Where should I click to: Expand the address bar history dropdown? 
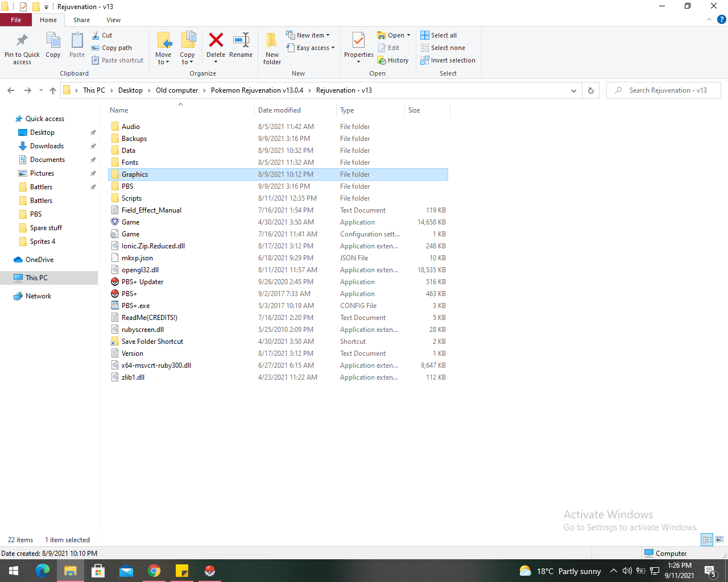click(x=573, y=90)
